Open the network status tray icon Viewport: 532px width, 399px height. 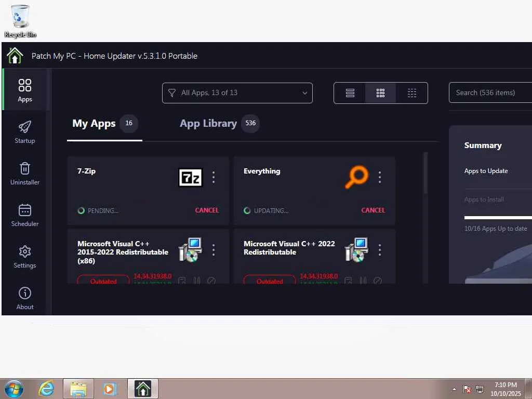point(480,389)
